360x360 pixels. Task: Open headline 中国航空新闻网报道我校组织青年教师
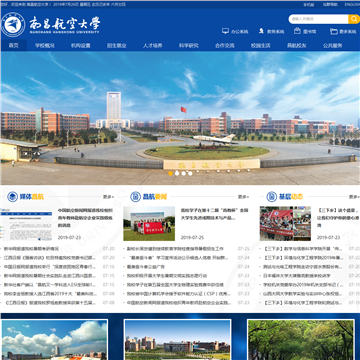86,218
